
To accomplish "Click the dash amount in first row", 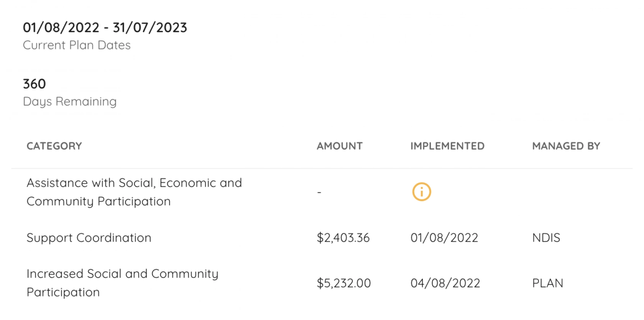I will [x=319, y=192].
